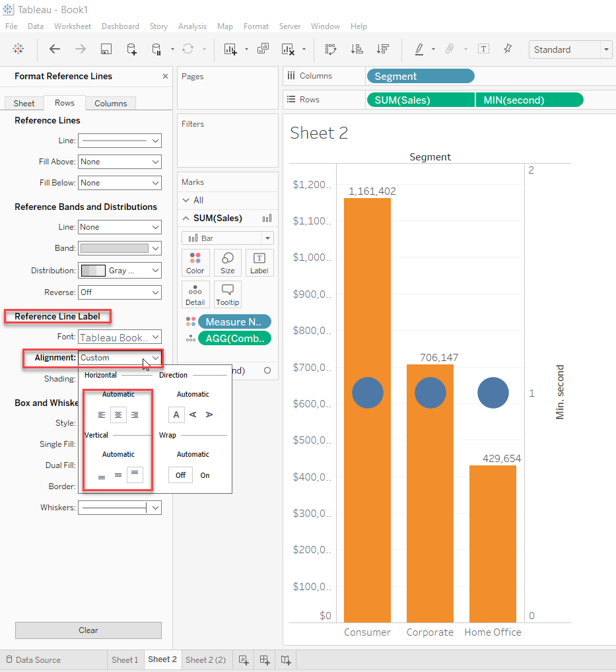
Task: Open the Distribution Gray dropdown
Action: pos(120,271)
